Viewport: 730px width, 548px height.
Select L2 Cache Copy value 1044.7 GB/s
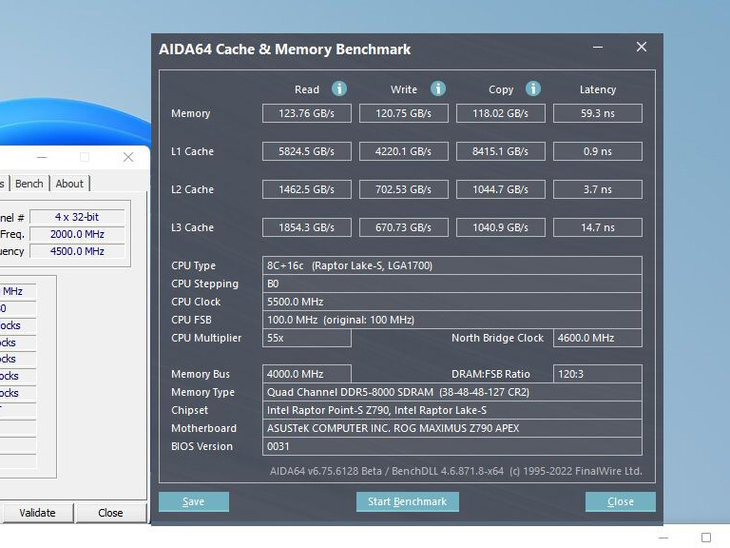point(500,189)
